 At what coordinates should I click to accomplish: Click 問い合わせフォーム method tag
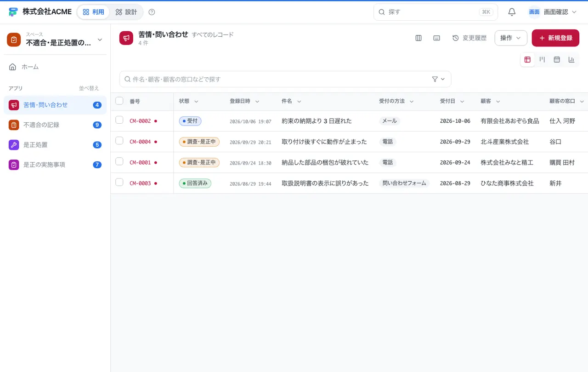(x=404, y=183)
